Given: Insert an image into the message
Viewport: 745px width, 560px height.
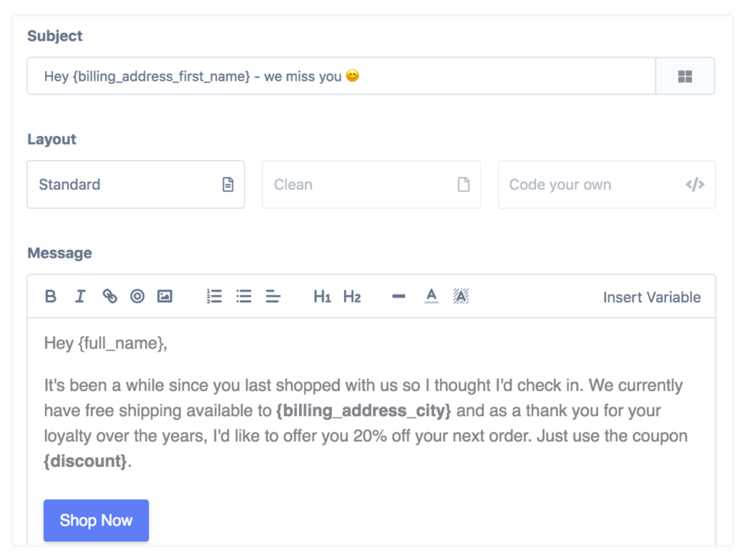Looking at the screenshot, I should [x=165, y=296].
